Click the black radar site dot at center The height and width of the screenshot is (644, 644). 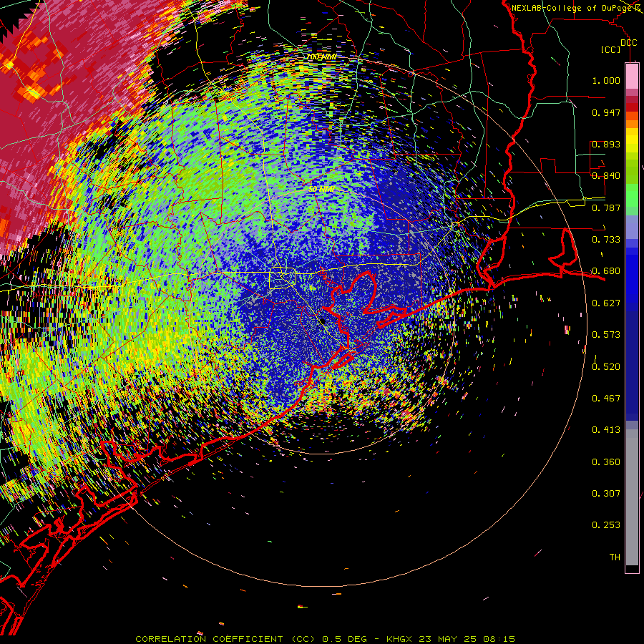click(323, 321)
